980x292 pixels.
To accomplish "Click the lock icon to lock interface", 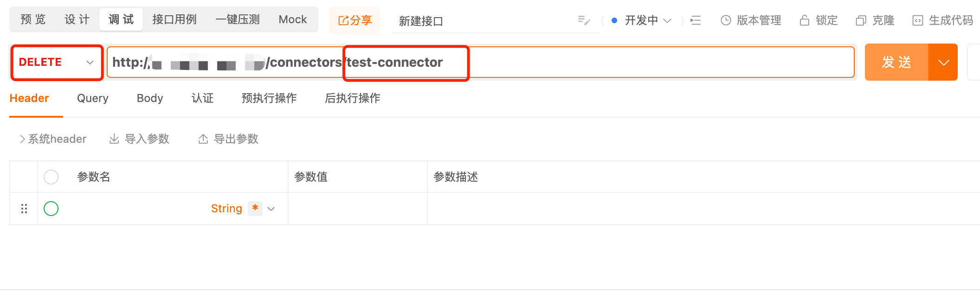I will (x=805, y=20).
